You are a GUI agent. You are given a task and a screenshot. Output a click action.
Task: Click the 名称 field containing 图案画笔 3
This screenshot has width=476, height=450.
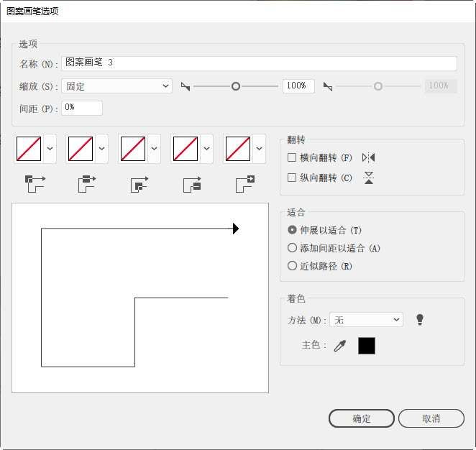(260, 63)
